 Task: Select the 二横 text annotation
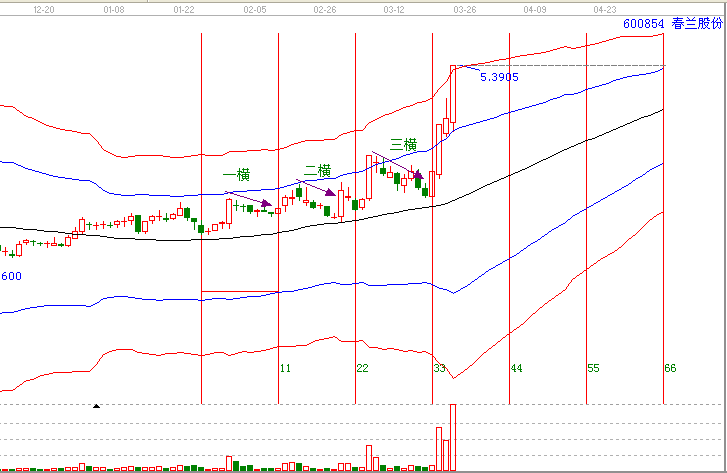[x=317, y=169]
